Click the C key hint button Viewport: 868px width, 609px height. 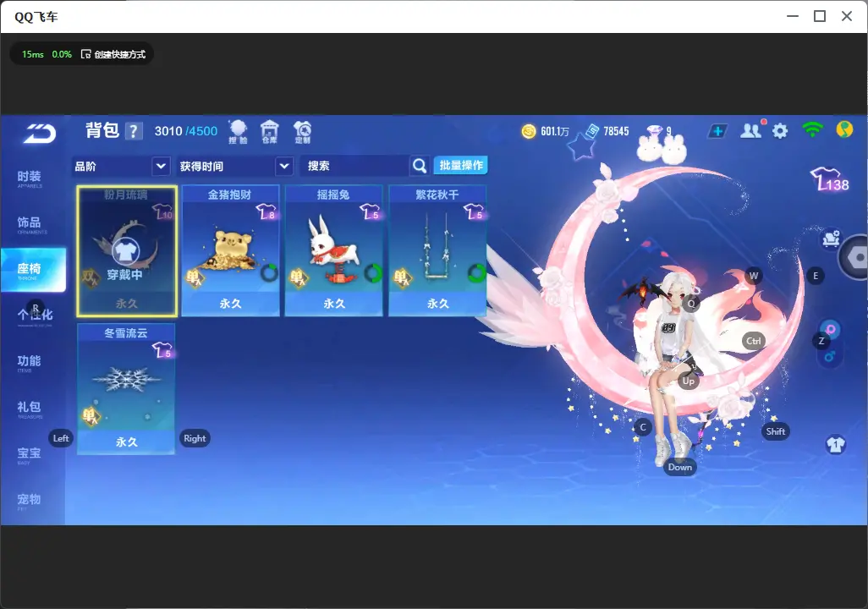click(643, 427)
